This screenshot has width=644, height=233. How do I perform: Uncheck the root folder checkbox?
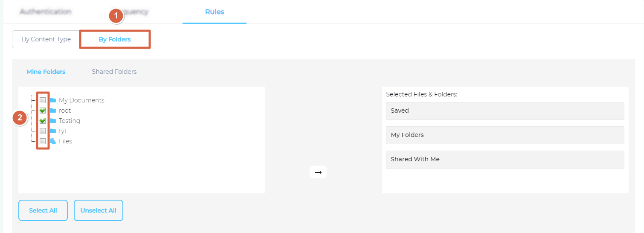coord(43,111)
